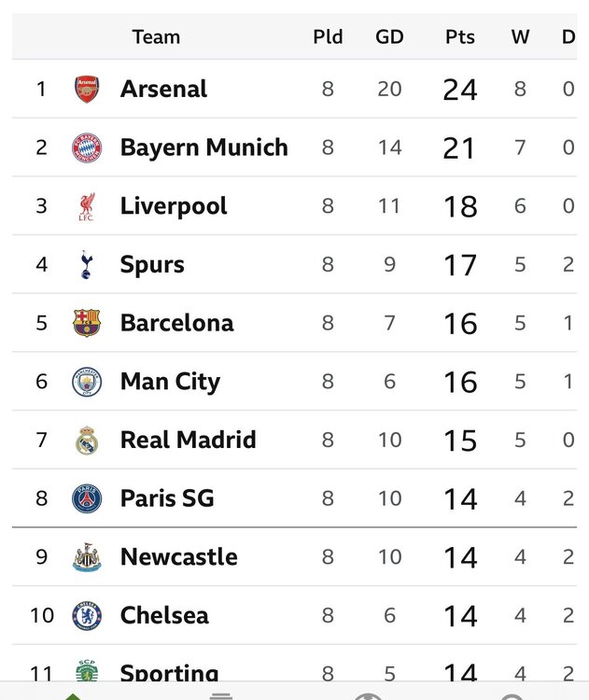Tap the Arsenal club crest

(x=87, y=89)
